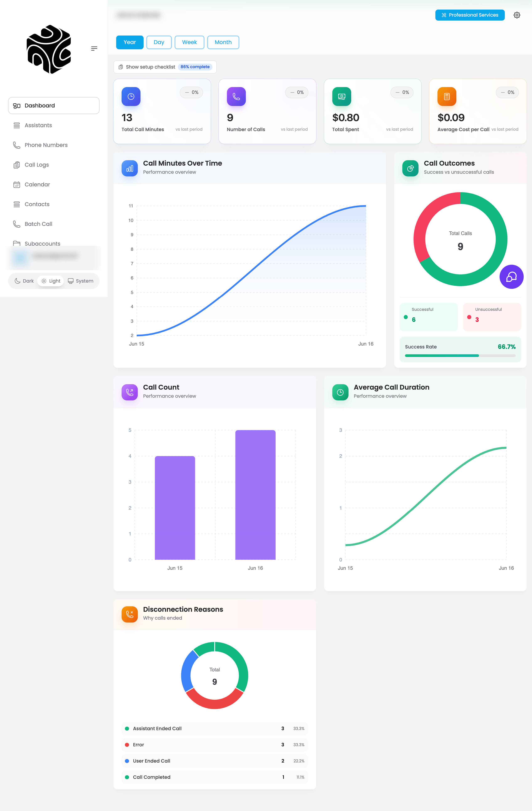The width and height of the screenshot is (532, 811).
Task: Click the Jun 16 bar in Call Count chart
Action: pyautogui.click(x=255, y=495)
